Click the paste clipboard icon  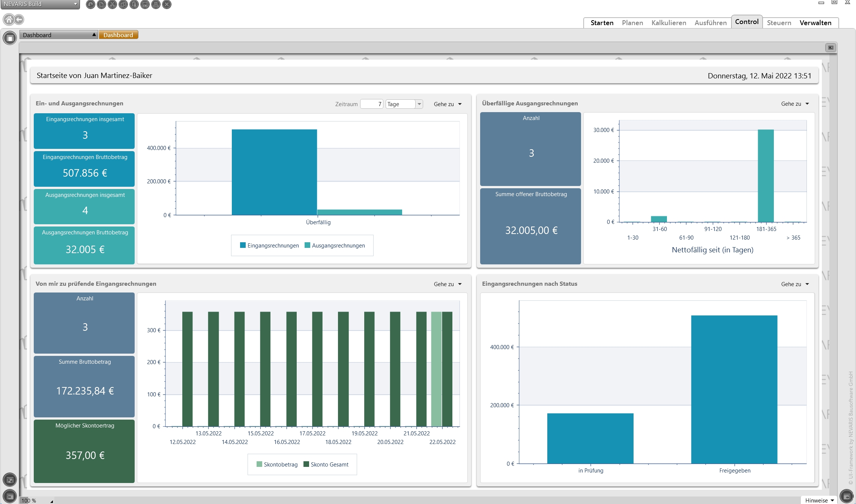pos(134,4)
